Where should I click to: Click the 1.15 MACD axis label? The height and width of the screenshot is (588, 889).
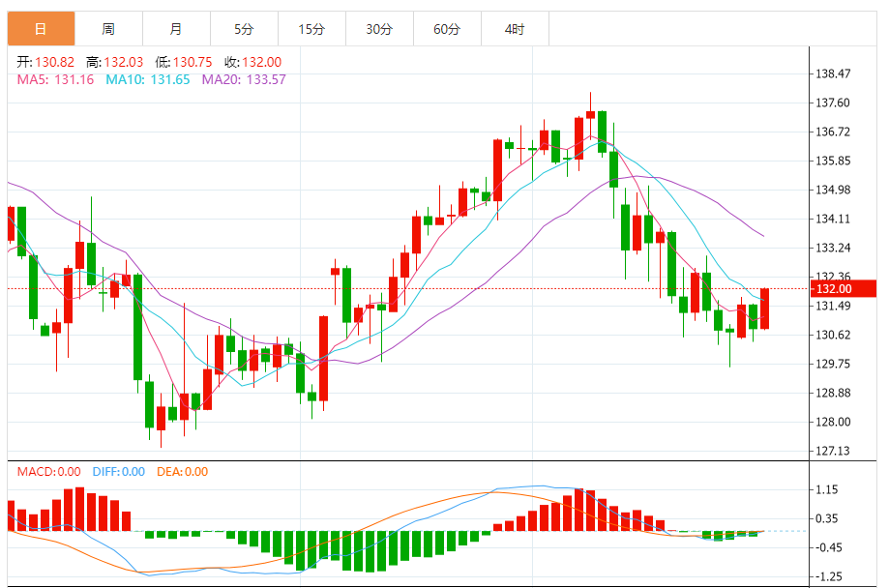coord(827,489)
